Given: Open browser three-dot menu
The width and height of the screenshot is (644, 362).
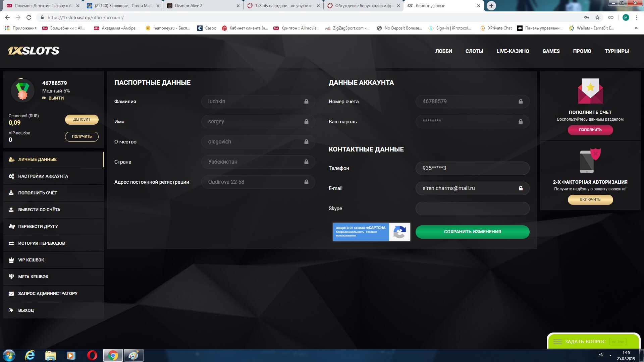Looking at the screenshot, I should coord(637,17).
